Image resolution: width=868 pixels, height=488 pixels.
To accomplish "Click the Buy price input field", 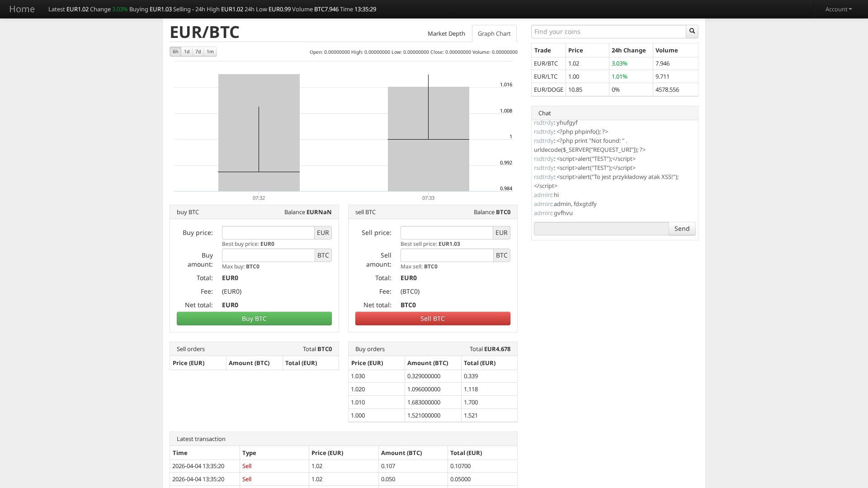I will click(x=268, y=232).
